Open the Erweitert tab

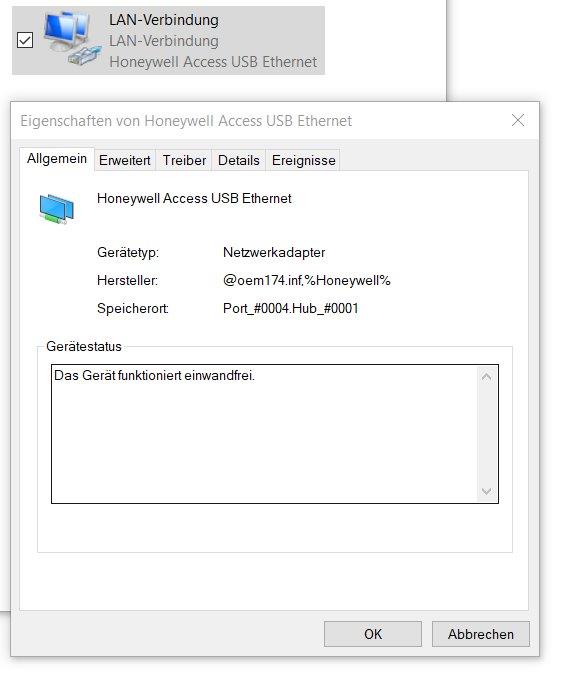[x=125, y=161]
